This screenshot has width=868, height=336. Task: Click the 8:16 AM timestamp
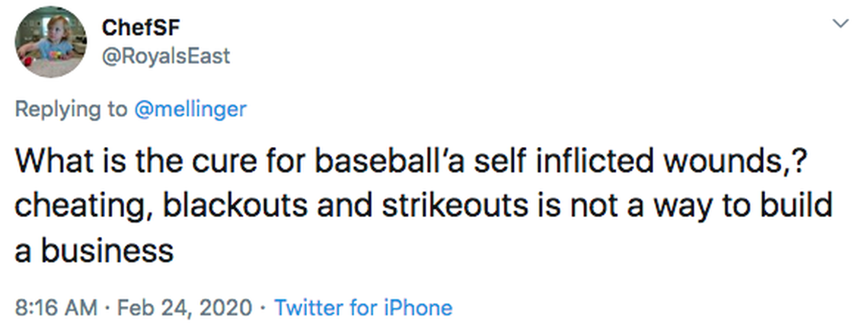click(56, 308)
